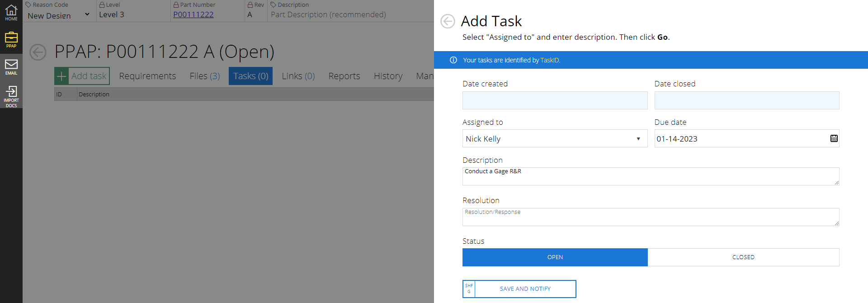Open the History tab
Screen dimensions: 868x303
(388, 76)
